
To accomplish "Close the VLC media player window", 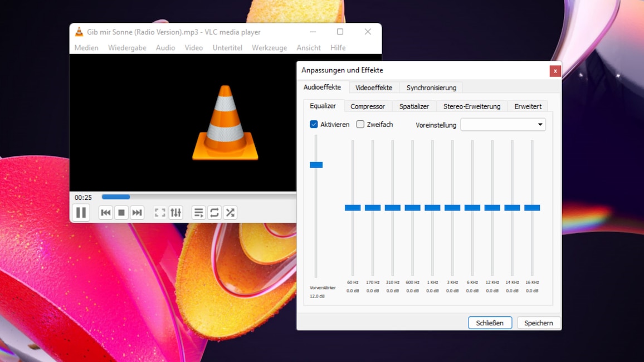I will click(x=368, y=32).
